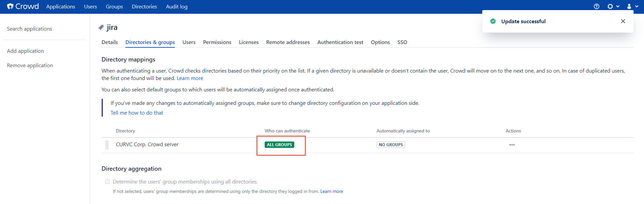Screen dimensions: 644x204
Task: Open the user profile menu
Action: click(632, 6)
